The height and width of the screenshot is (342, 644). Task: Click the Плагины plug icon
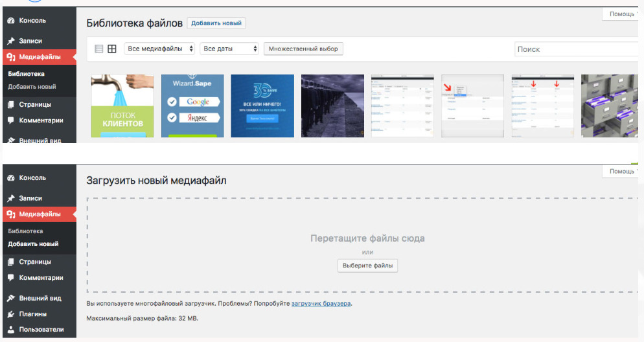pyautogui.click(x=11, y=314)
